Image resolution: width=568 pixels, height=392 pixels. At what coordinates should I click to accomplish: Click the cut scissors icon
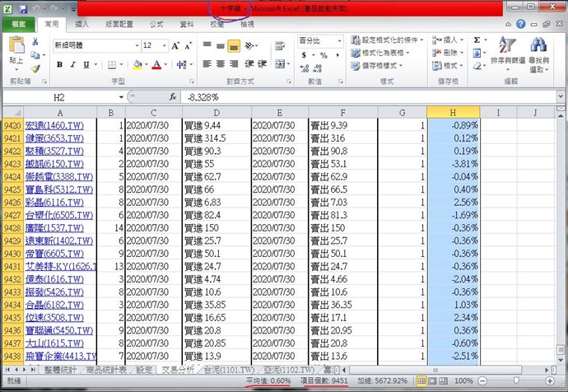tap(35, 41)
